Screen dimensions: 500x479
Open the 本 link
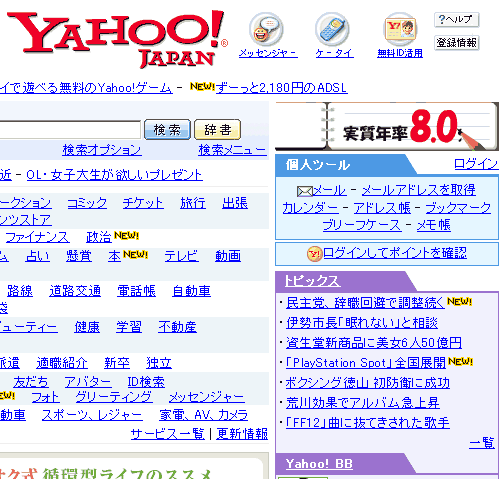(114, 256)
